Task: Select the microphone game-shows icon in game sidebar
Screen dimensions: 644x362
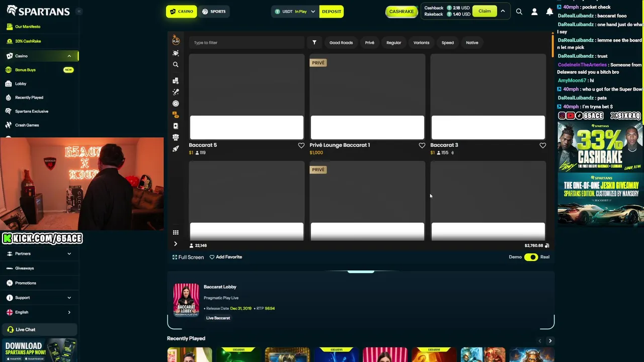Action: (176, 92)
